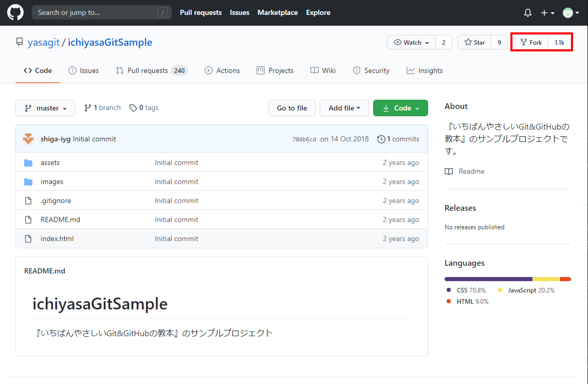Open Pull requests in top navigation
This screenshot has height=384, width=588.
200,12
